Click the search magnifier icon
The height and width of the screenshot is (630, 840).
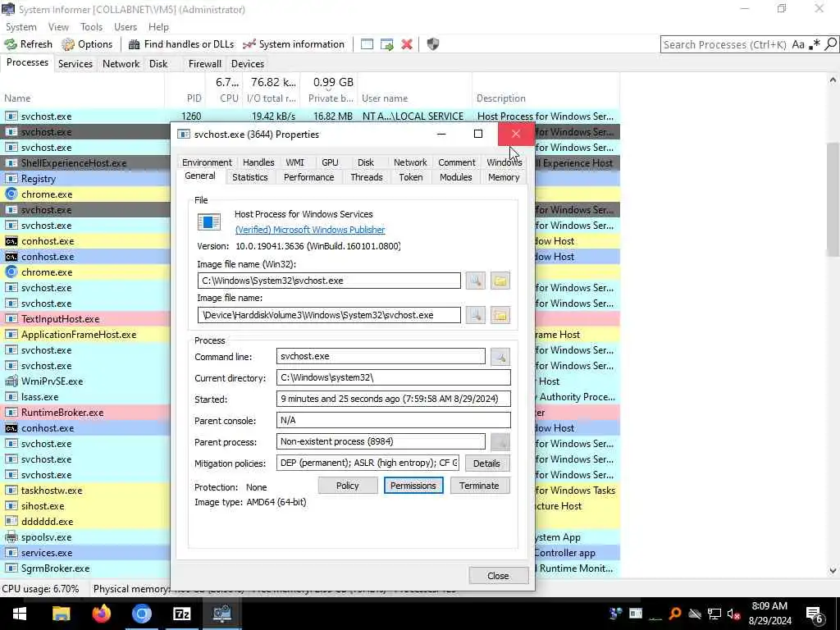[830, 44]
